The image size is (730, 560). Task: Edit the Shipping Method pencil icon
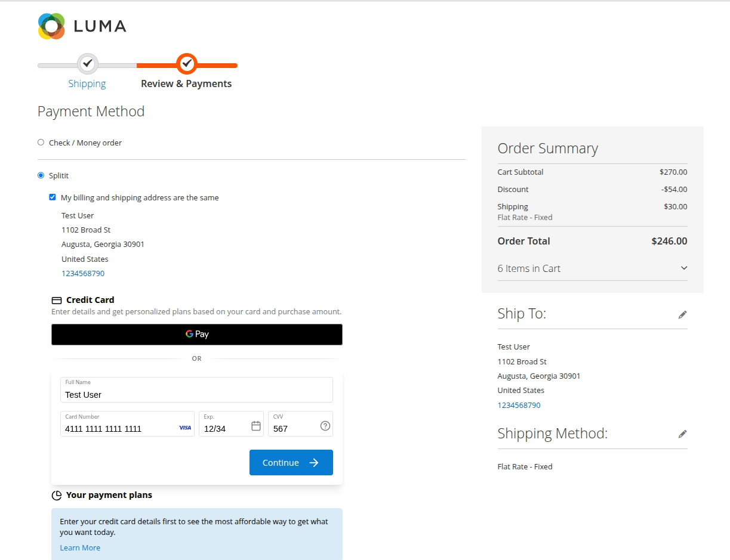coord(683,434)
